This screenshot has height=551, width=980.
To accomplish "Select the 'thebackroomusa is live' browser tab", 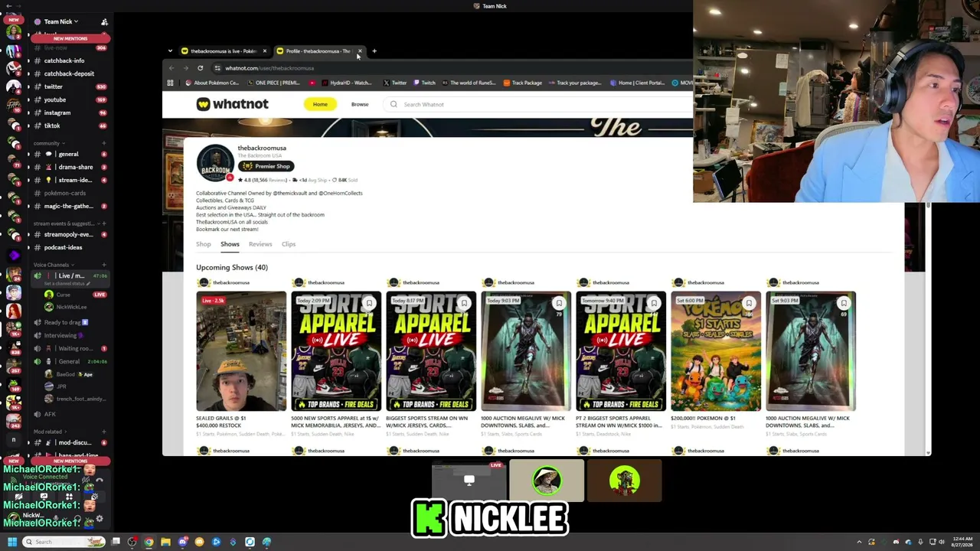I will pos(224,51).
